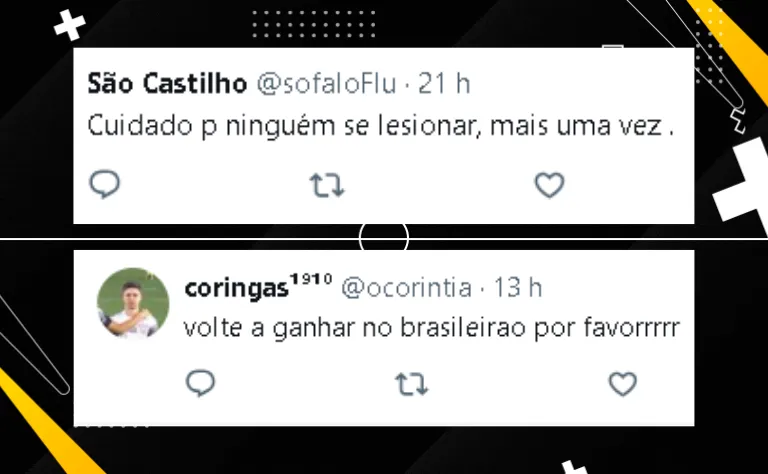Click the large white plus at right edge
The width and height of the screenshot is (768, 474).
point(743,180)
